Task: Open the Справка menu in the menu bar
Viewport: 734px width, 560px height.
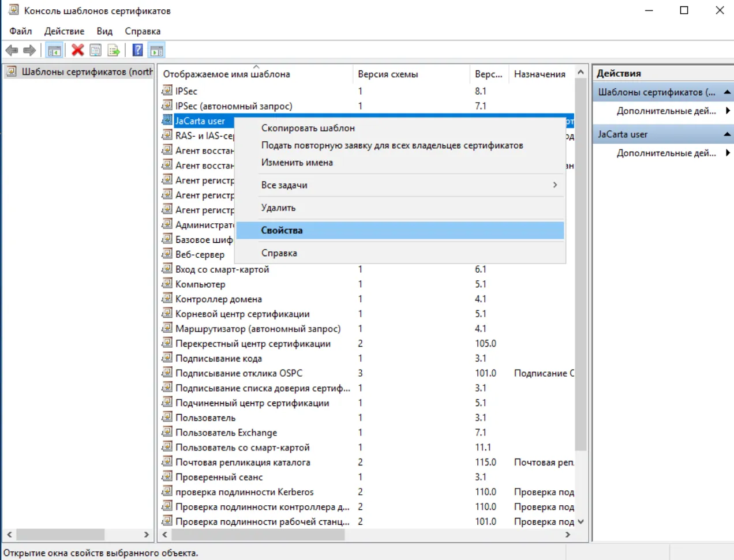Action: pyautogui.click(x=143, y=31)
